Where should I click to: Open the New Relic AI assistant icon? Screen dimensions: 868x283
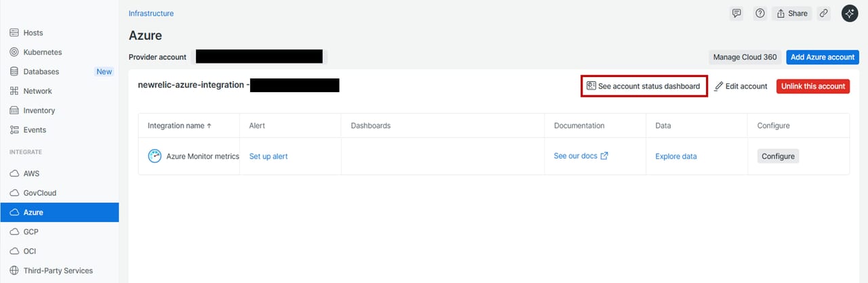(850, 14)
